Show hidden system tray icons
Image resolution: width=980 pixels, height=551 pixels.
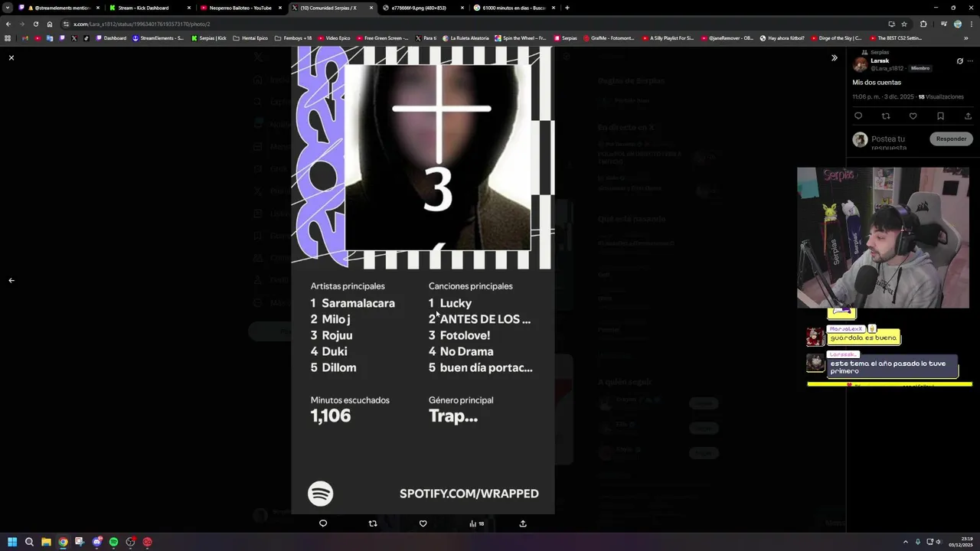pyautogui.click(x=906, y=542)
